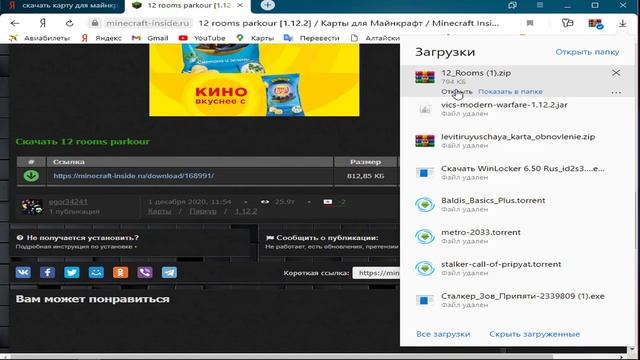Select 'Скачать WinLocker 6.50 Rus' download entry

[518, 173]
